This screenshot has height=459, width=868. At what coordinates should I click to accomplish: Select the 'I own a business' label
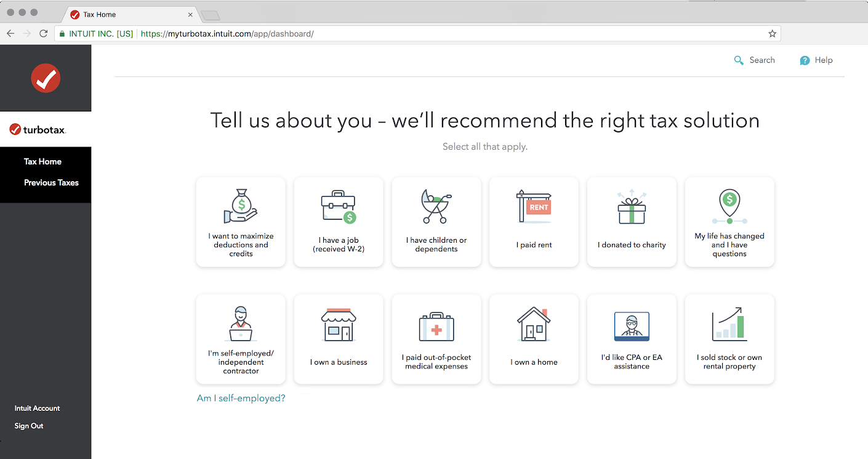click(x=339, y=362)
